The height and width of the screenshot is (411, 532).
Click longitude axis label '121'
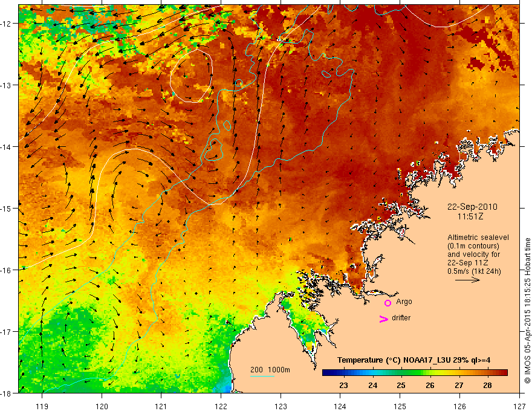(x=161, y=406)
